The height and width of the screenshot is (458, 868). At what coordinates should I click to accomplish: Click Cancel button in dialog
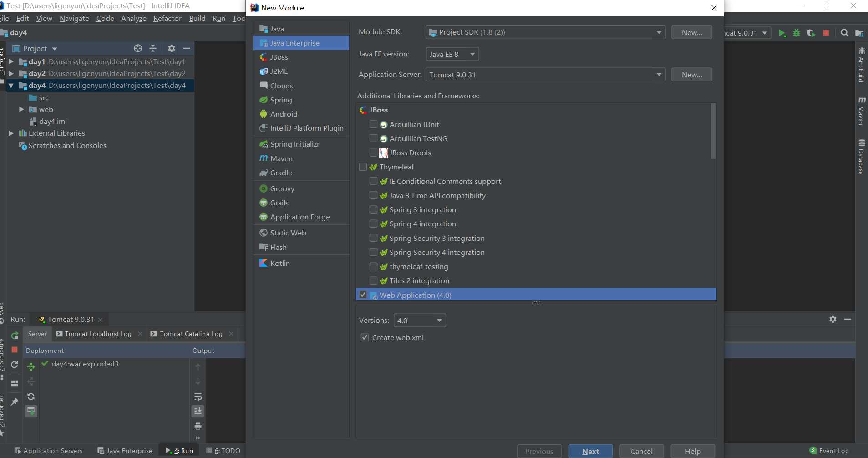point(641,451)
